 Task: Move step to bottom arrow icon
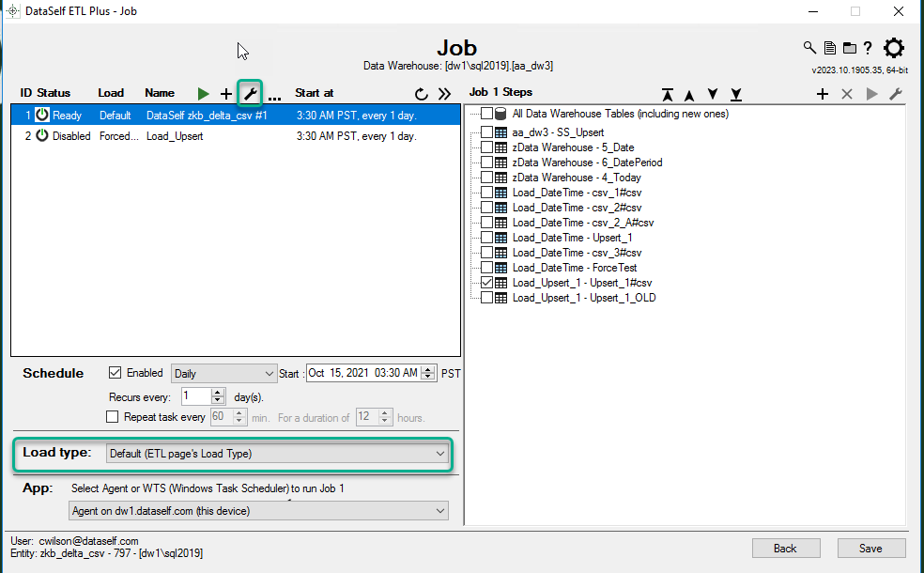tap(736, 94)
